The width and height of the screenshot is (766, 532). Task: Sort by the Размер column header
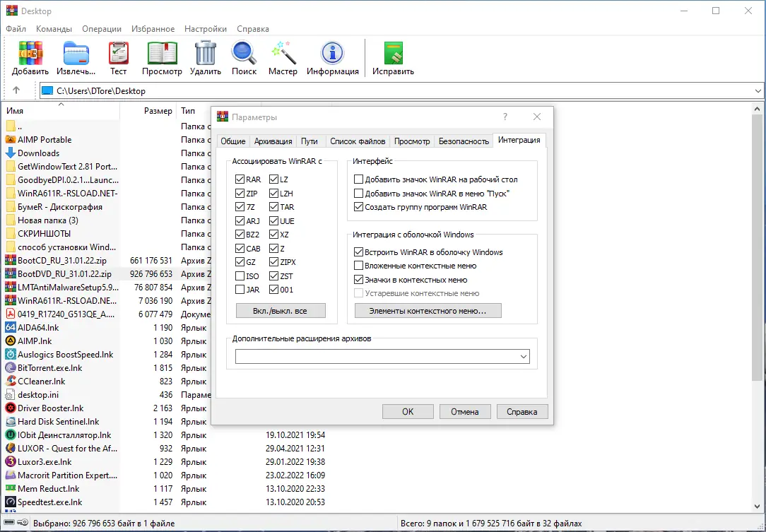148,111
